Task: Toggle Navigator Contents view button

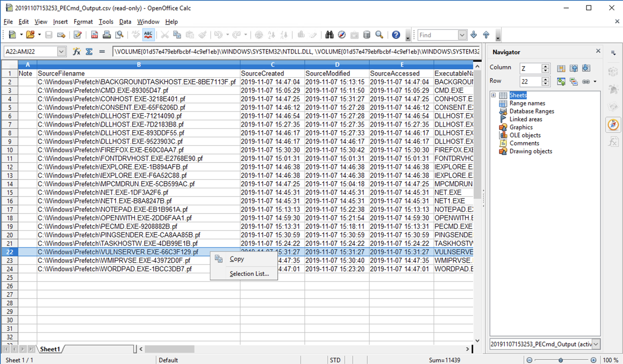Action: click(561, 81)
